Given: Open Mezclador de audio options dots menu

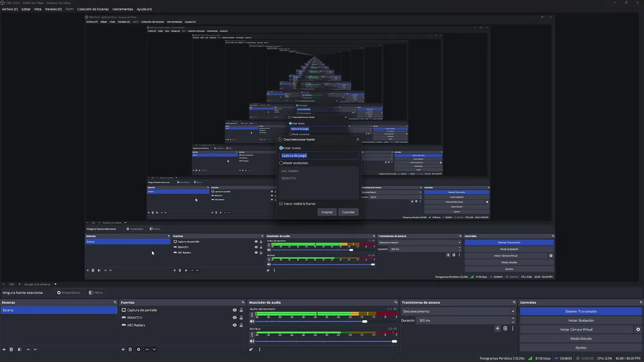Looking at the screenshot, I should (260, 349).
